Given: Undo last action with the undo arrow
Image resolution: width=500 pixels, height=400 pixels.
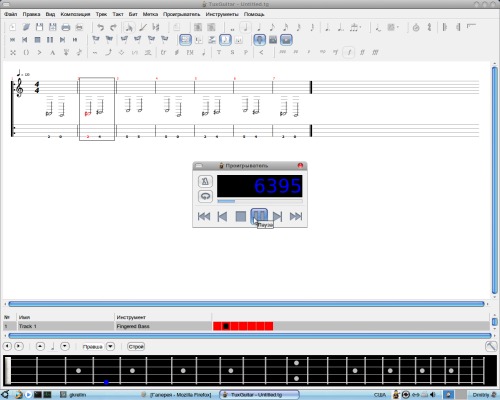Looking at the screenshot, I should click(x=100, y=27).
